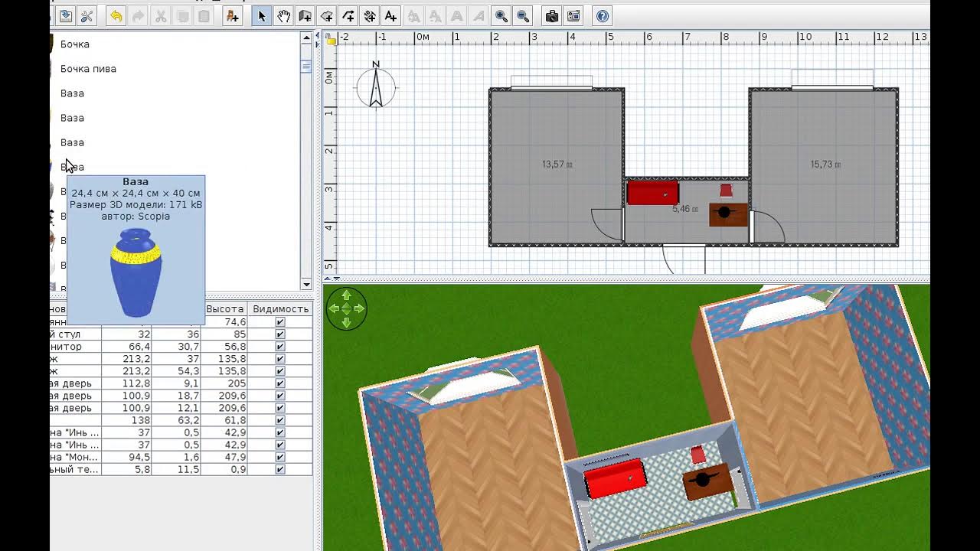Move 3D view down with arrow
Viewport: 980px width, 551px height.
pyautogui.click(x=346, y=322)
